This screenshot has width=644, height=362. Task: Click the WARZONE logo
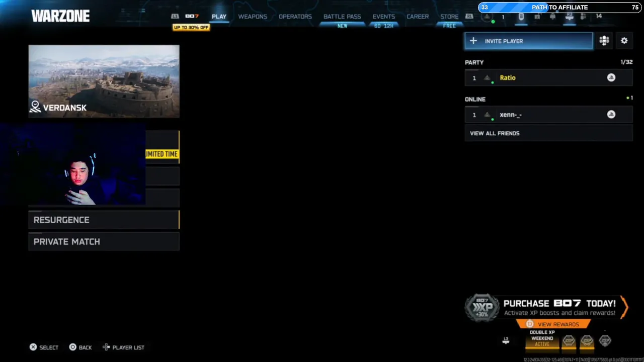pos(60,16)
